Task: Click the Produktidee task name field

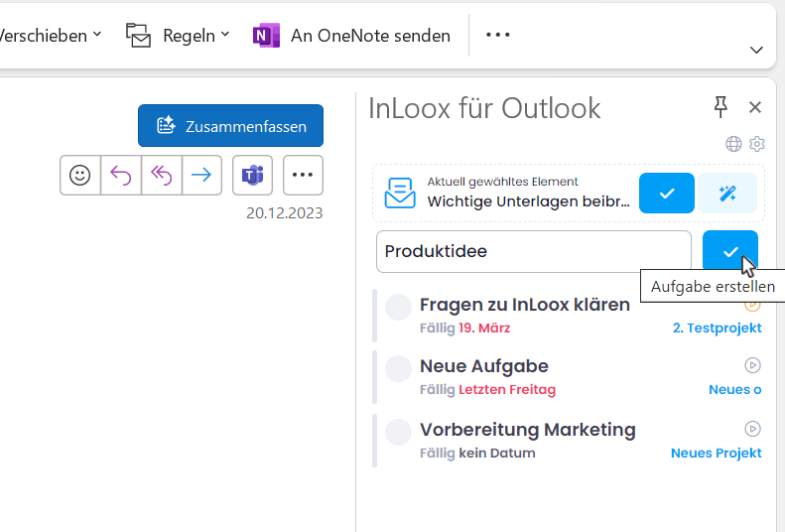Action: [534, 252]
